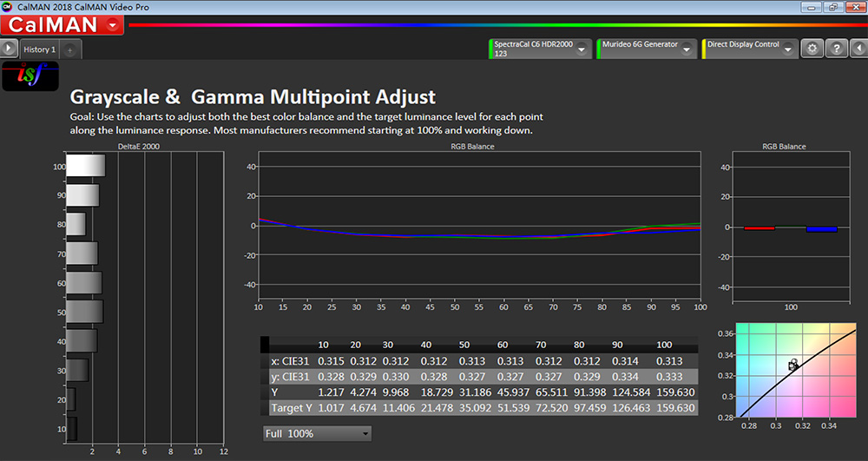The image size is (868, 461).
Task: Click the collapse arrow at toolbar's right end
Action: coord(858,49)
